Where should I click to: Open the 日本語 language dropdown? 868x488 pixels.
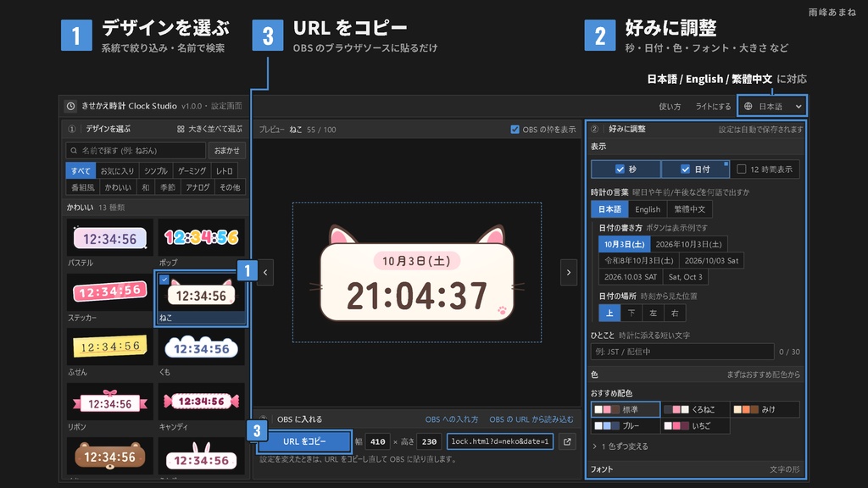(771, 106)
